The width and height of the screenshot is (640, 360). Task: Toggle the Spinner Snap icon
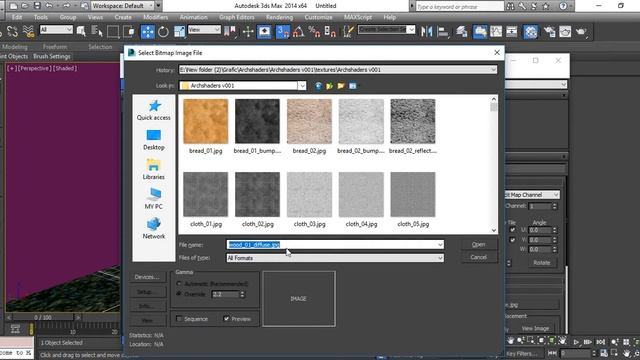[330, 31]
